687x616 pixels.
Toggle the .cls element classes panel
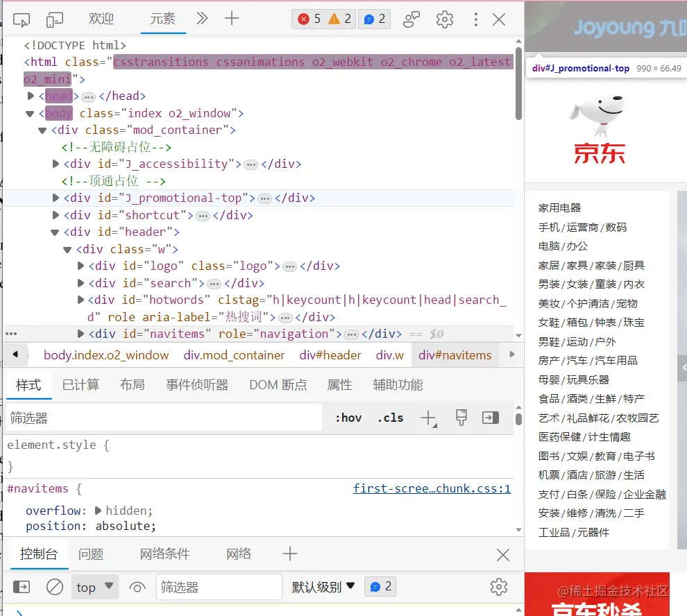click(x=390, y=418)
